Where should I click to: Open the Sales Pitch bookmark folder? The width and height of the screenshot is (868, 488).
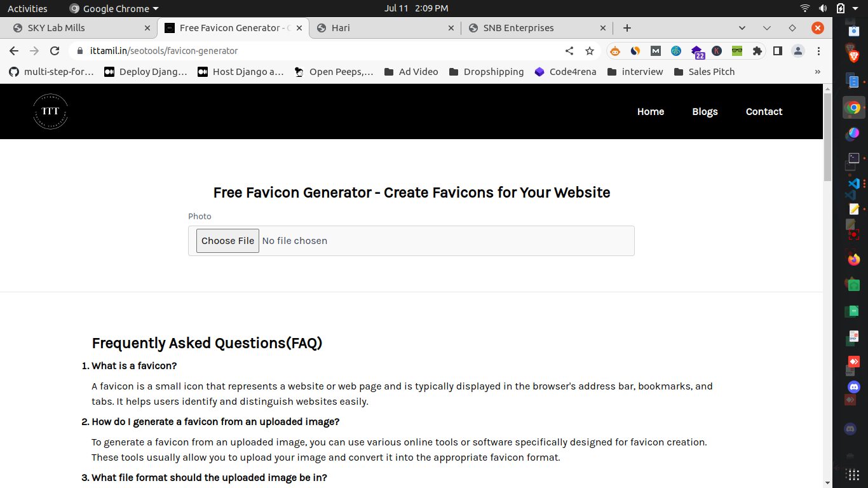coord(704,72)
